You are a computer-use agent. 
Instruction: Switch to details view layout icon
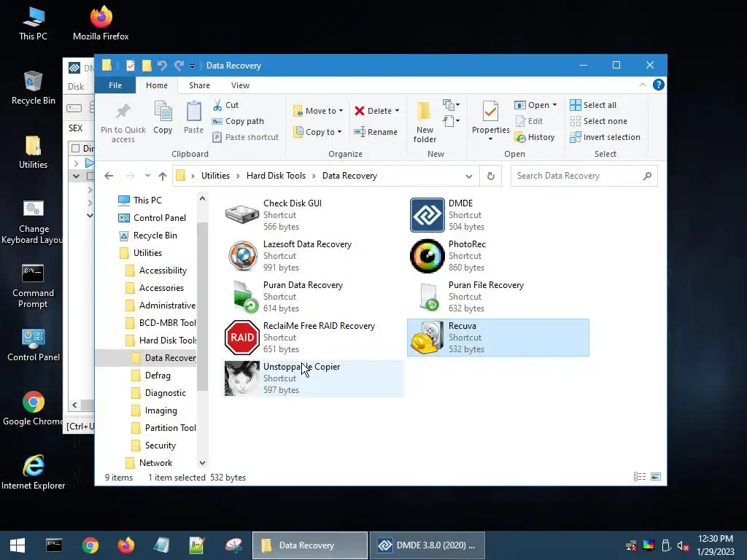pos(639,477)
